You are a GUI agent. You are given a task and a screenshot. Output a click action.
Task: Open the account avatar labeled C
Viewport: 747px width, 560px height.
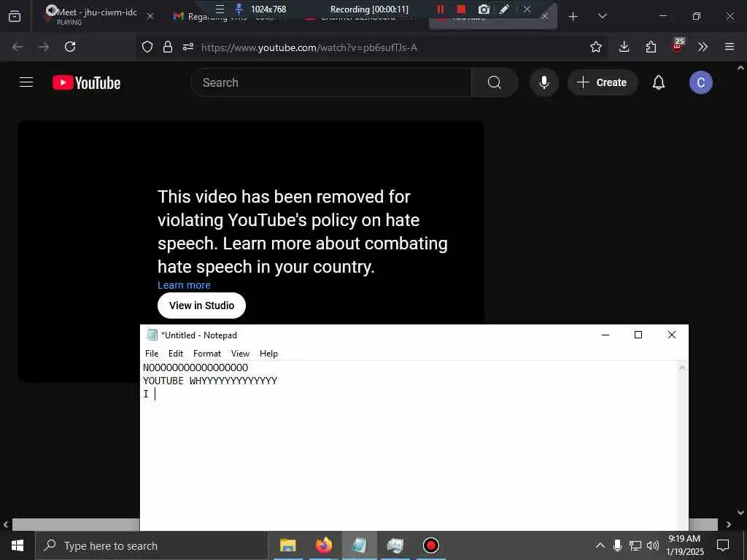pos(700,82)
